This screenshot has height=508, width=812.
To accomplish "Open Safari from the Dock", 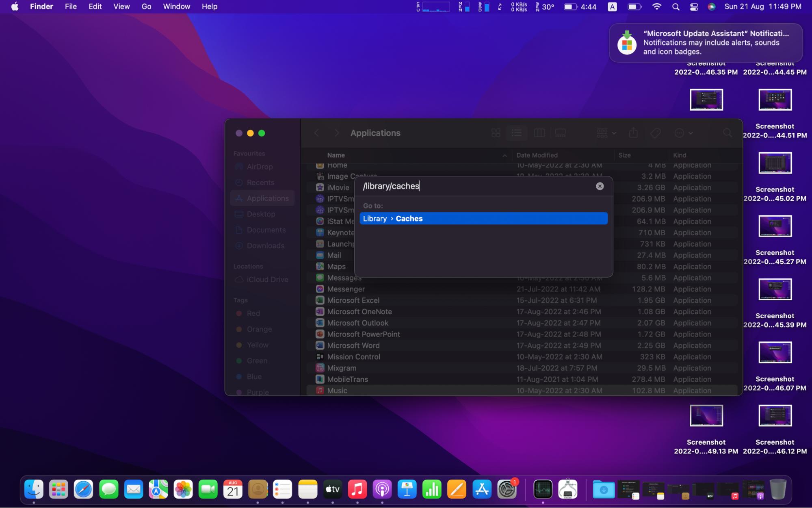I will click(83, 489).
